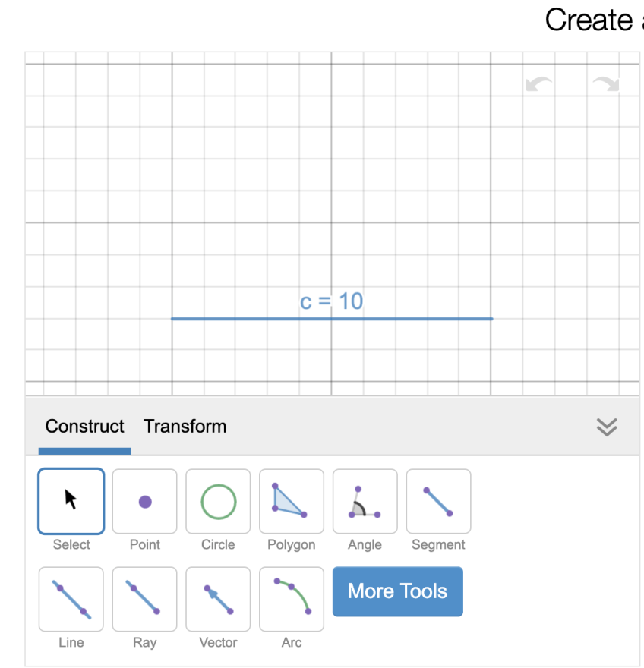The image size is (644, 668).
Task: Select the Point tool
Action: click(145, 501)
